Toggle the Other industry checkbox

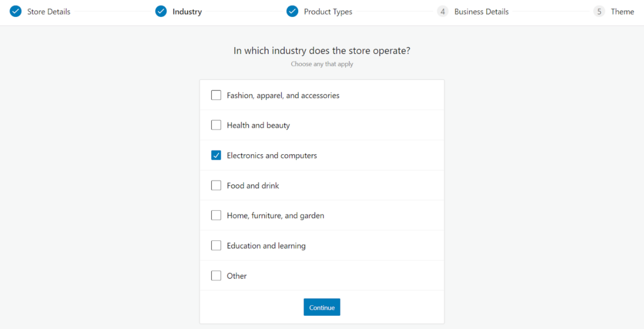coord(216,276)
